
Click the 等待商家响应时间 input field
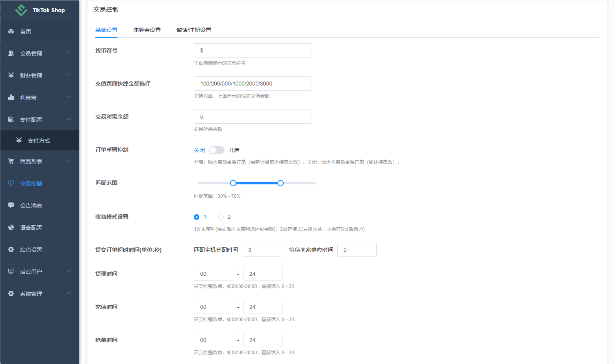coord(357,250)
